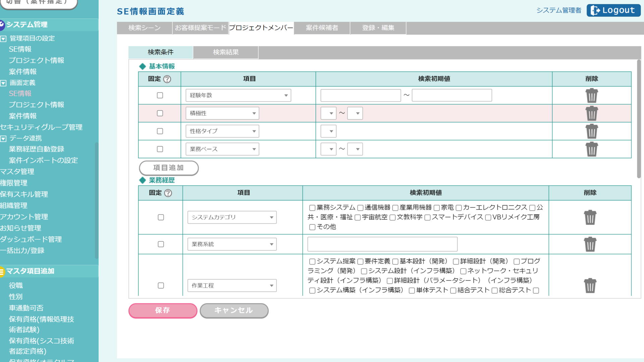Click help icon next to 固定 in 基本情報
The height and width of the screenshot is (362, 644).
click(x=167, y=79)
